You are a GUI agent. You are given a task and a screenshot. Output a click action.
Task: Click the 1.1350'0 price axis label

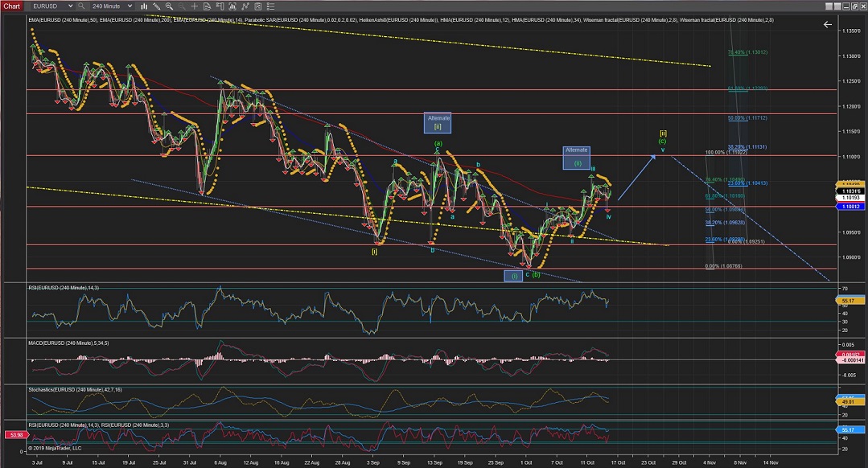point(850,31)
